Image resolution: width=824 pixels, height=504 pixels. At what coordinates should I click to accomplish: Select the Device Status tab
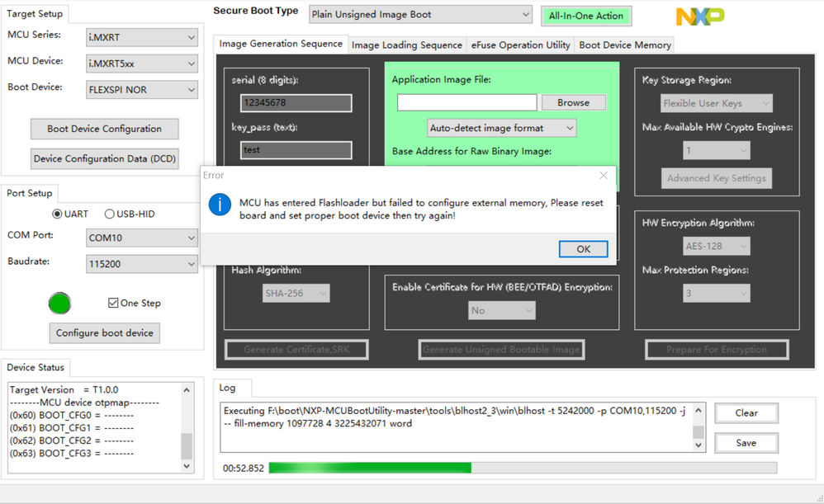coord(36,368)
